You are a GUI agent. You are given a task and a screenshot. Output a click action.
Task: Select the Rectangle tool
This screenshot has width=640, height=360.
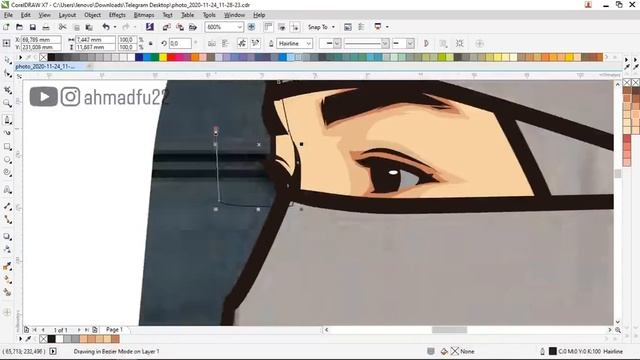pyautogui.click(x=7, y=147)
